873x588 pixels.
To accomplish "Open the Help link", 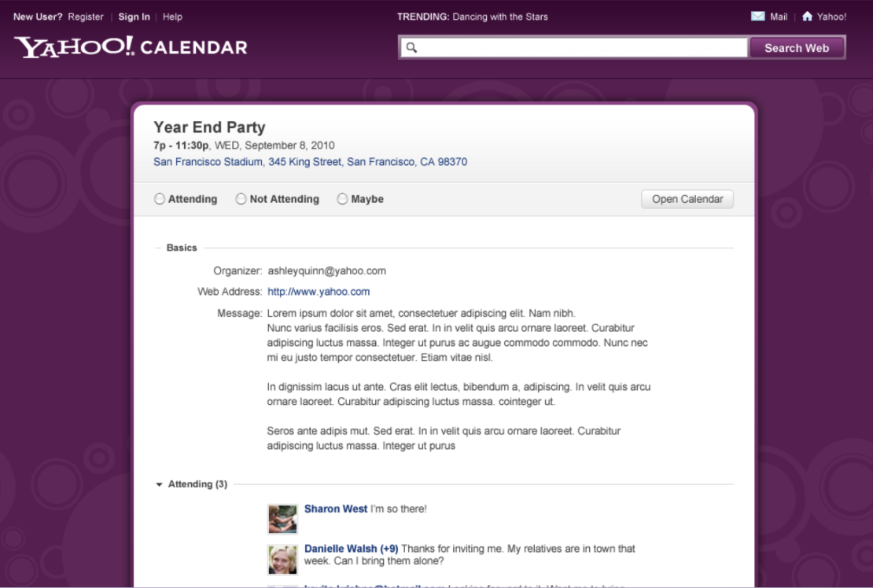I will [x=172, y=17].
